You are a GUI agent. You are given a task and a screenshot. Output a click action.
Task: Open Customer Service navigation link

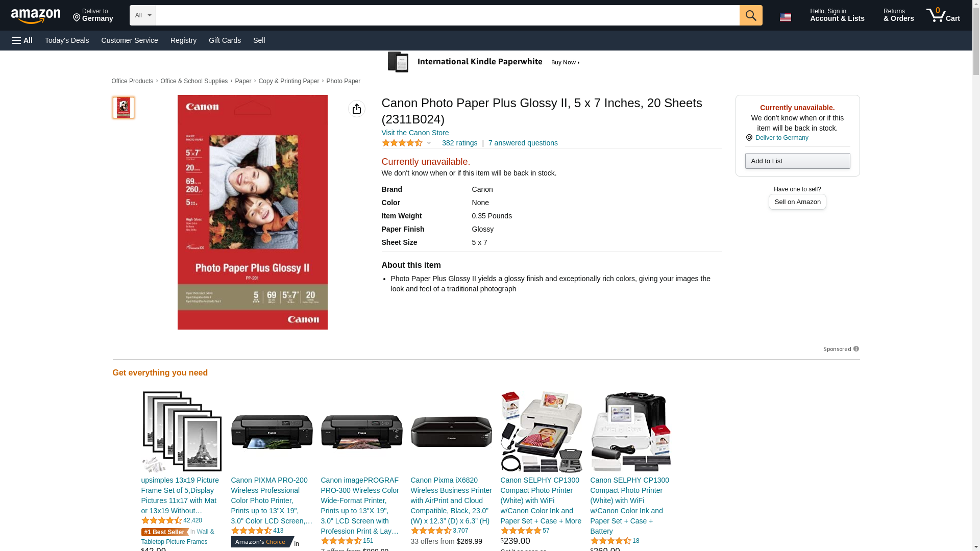pyautogui.click(x=130, y=40)
